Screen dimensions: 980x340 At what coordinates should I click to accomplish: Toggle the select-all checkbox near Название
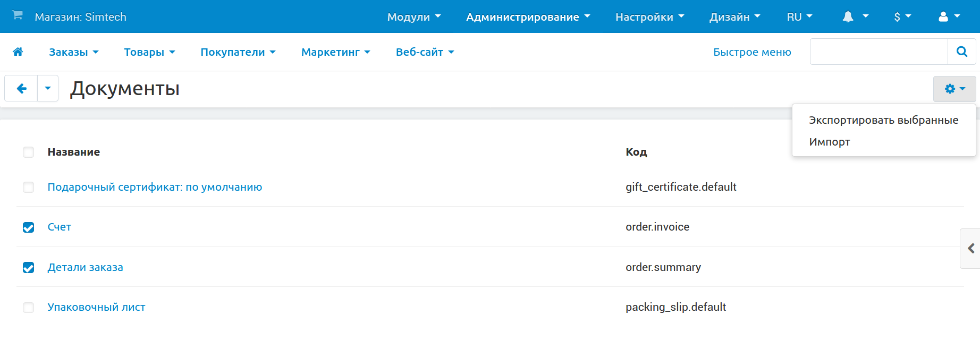click(x=29, y=152)
